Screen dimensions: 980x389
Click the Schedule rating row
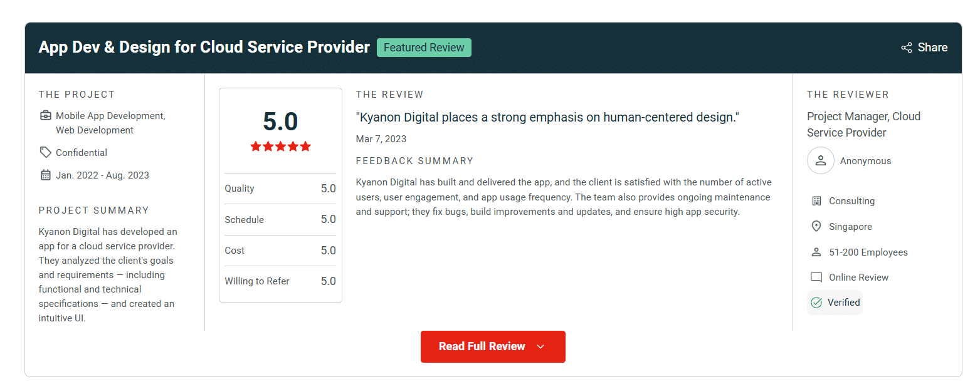pyautogui.click(x=280, y=219)
